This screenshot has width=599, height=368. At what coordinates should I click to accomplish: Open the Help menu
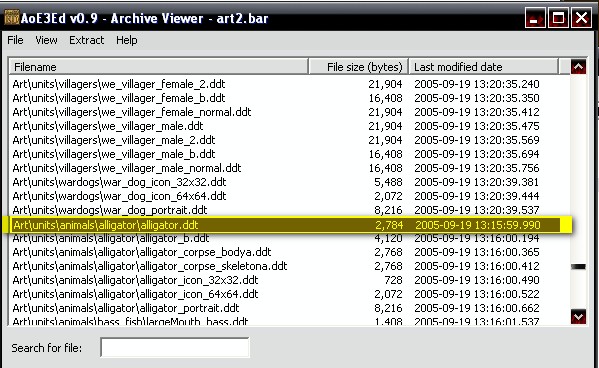pos(127,40)
